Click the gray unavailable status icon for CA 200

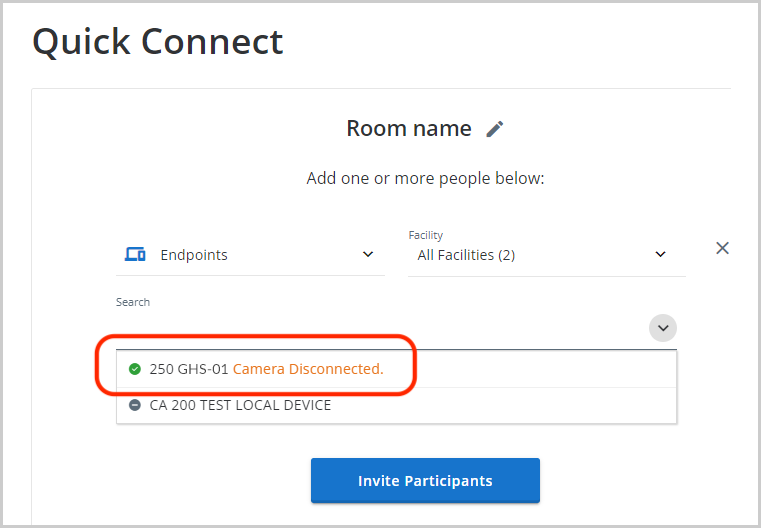tap(135, 405)
